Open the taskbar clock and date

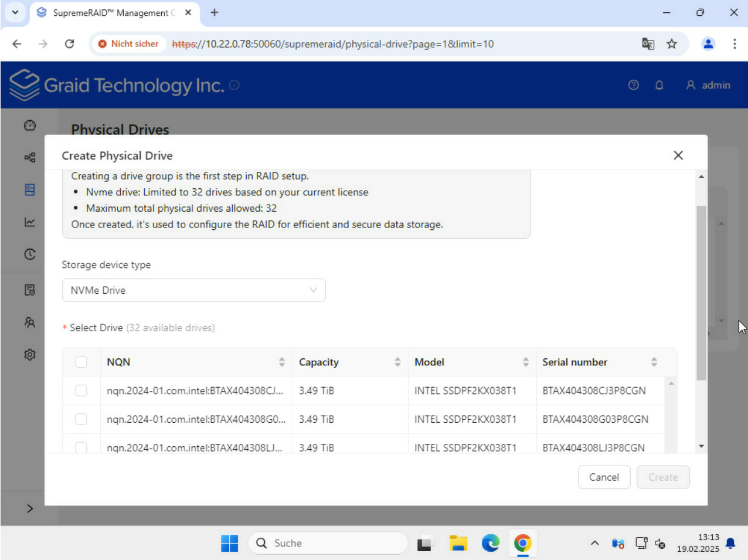(698, 544)
